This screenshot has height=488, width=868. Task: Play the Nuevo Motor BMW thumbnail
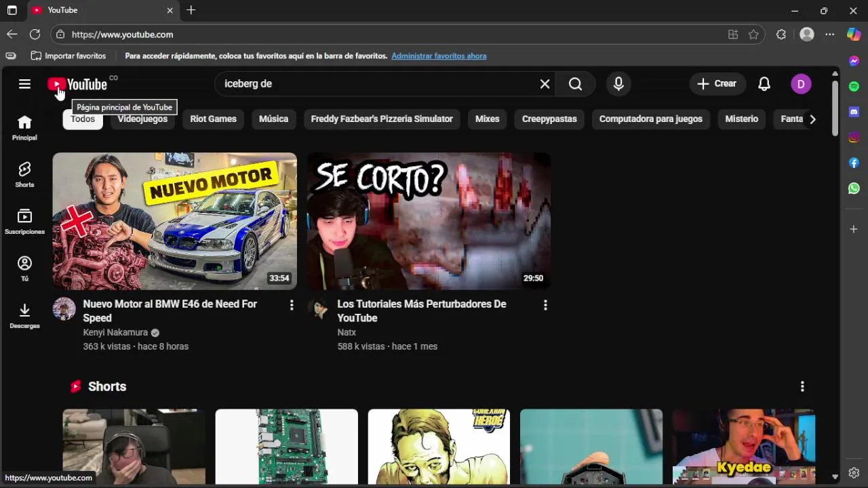coord(175,221)
